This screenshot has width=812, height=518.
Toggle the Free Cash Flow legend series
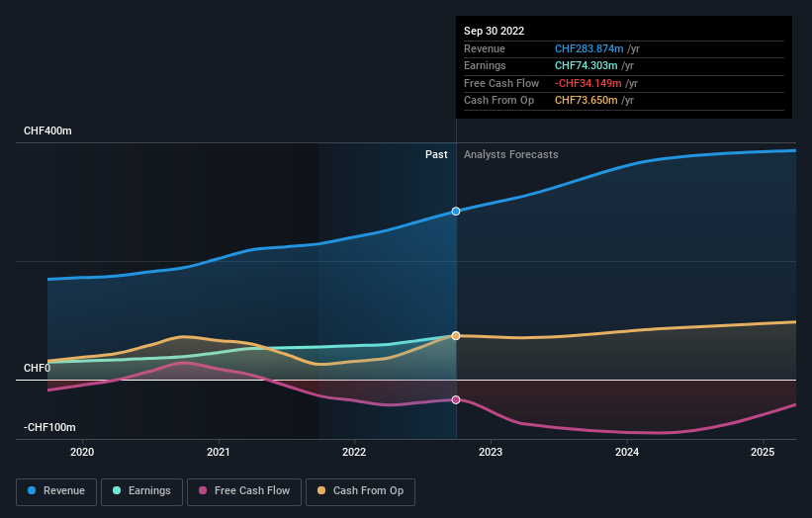point(244,491)
